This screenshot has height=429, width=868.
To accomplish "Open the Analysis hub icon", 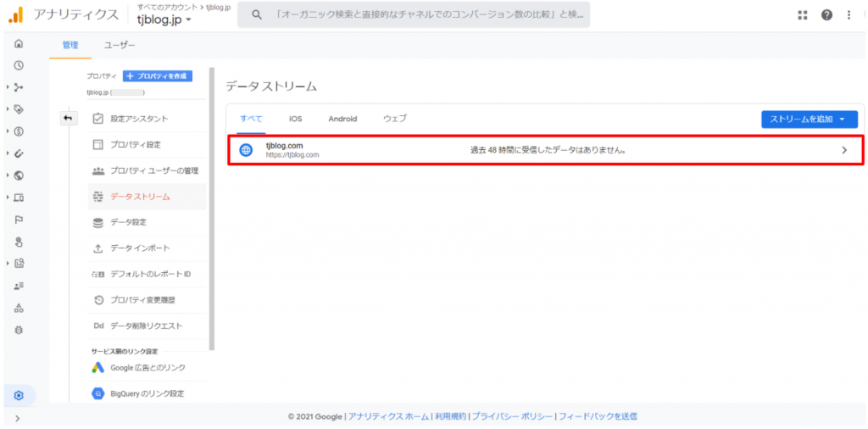I will (x=19, y=264).
